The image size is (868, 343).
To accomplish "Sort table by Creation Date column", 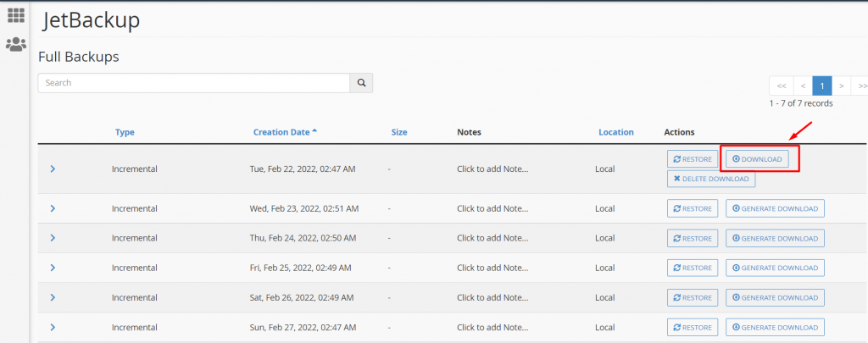I will [x=285, y=132].
